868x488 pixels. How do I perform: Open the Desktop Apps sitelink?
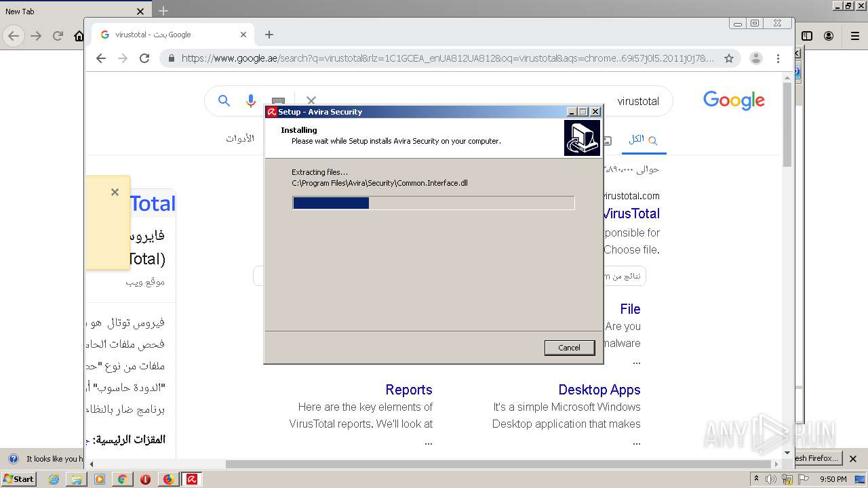(599, 390)
